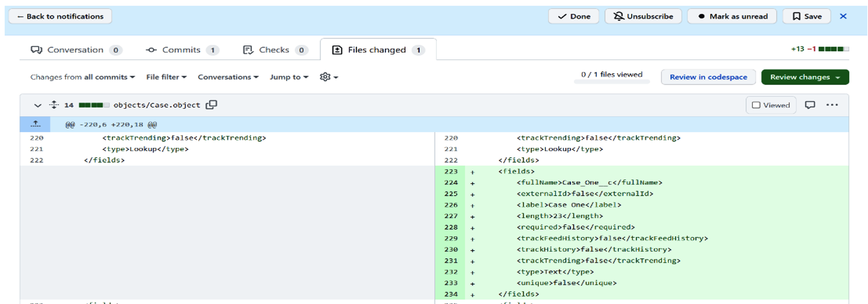Copy objects/Case.object file path
The height and width of the screenshot is (304, 868).
[x=211, y=105]
